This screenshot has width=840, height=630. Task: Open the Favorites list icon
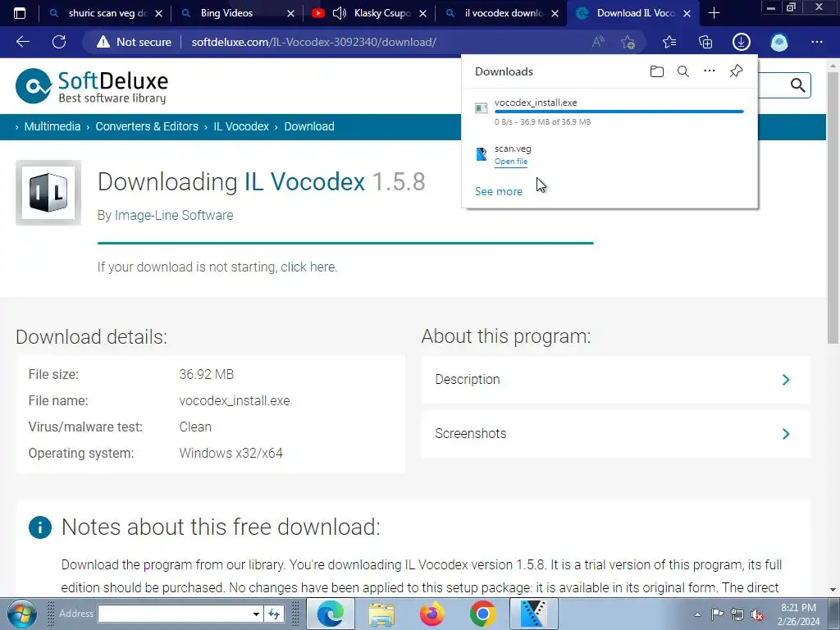tap(669, 42)
